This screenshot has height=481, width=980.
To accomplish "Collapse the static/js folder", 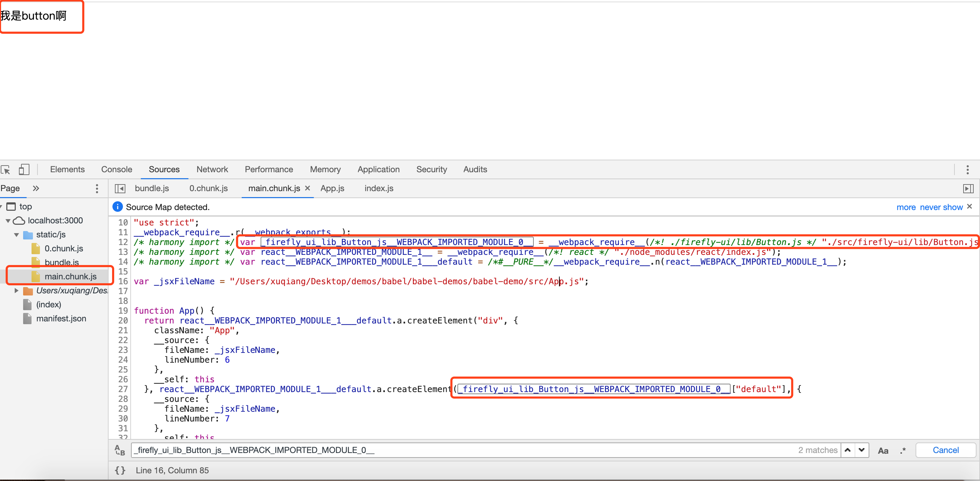I will 16,235.
